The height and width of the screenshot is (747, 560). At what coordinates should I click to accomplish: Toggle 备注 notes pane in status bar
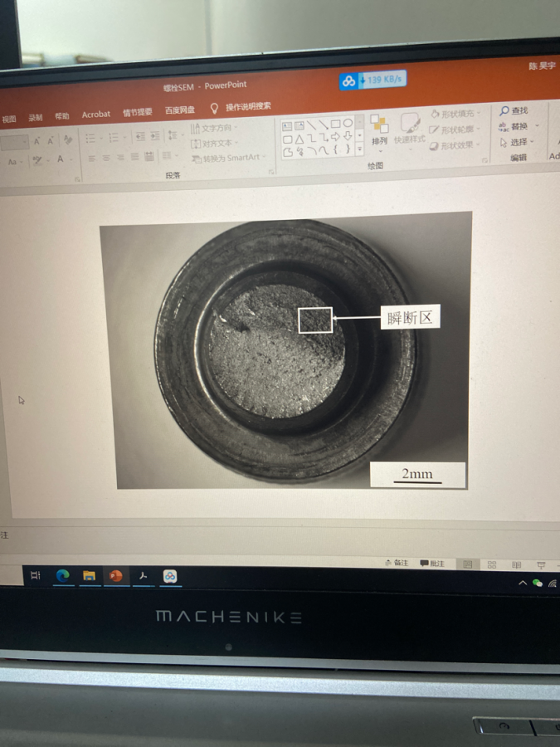click(397, 563)
